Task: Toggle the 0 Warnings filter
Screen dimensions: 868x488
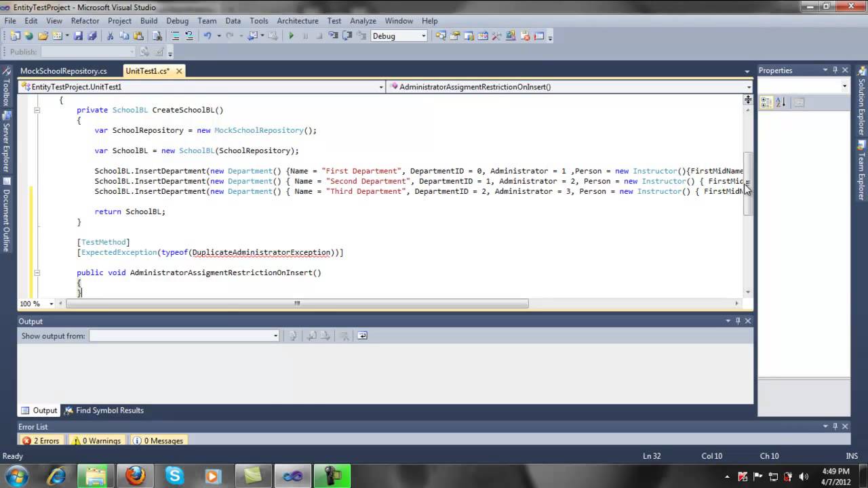Action: click(x=96, y=441)
